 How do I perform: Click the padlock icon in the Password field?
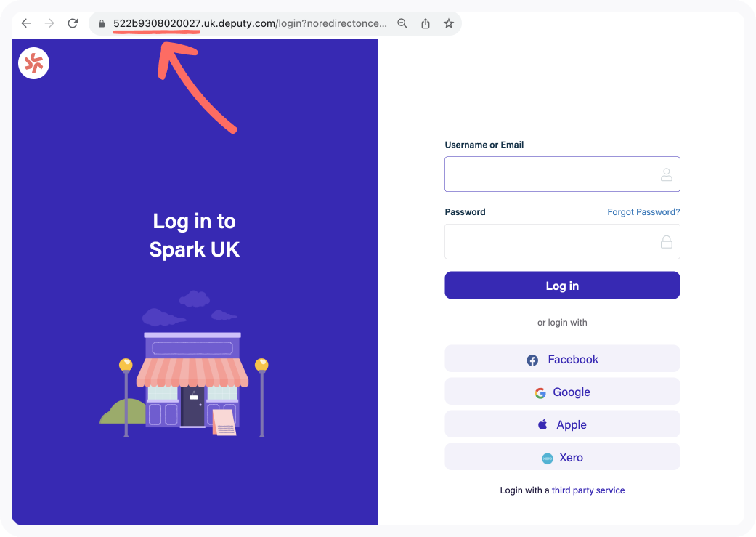(x=667, y=242)
